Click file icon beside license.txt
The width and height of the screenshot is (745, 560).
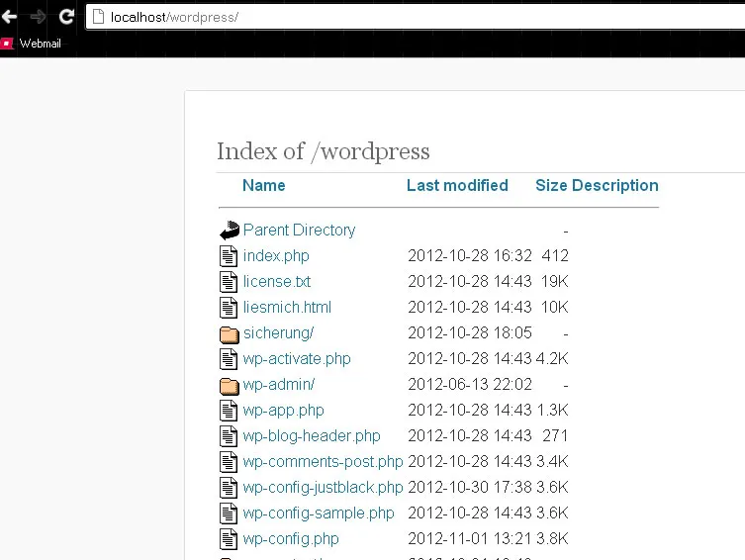(229, 282)
